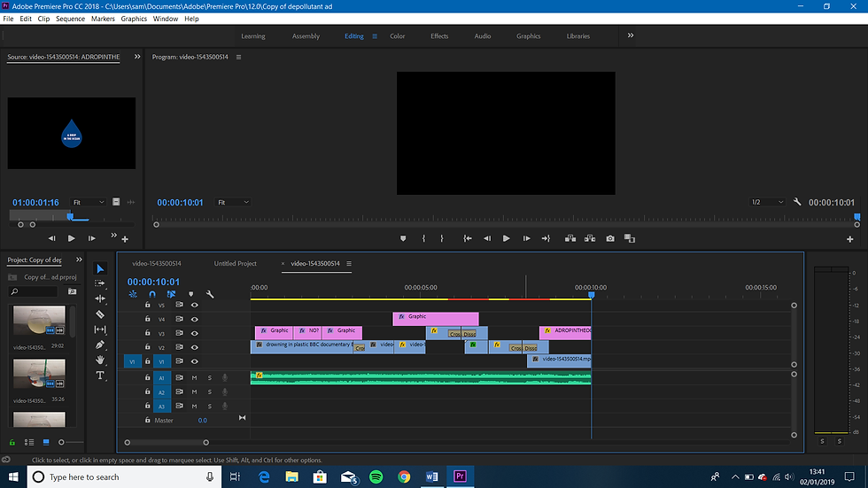The height and width of the screenshot is (488, 868).
Task: Click first project thumbnail labeled 29:02
Action: coord(39,321)
